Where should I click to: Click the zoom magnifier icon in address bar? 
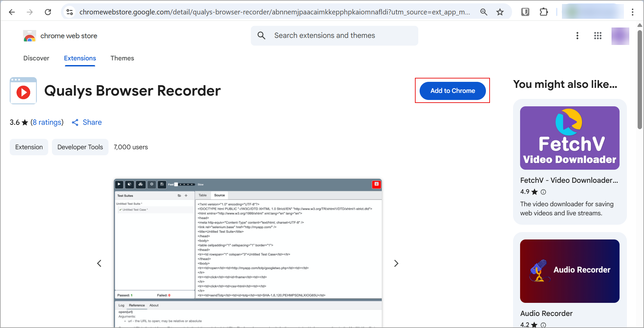(484, 12)
